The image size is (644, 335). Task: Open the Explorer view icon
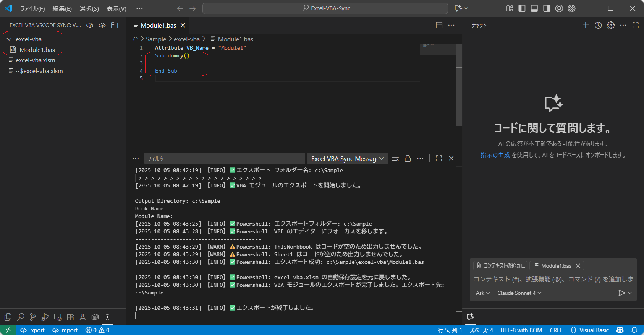[x=8, y=317]
